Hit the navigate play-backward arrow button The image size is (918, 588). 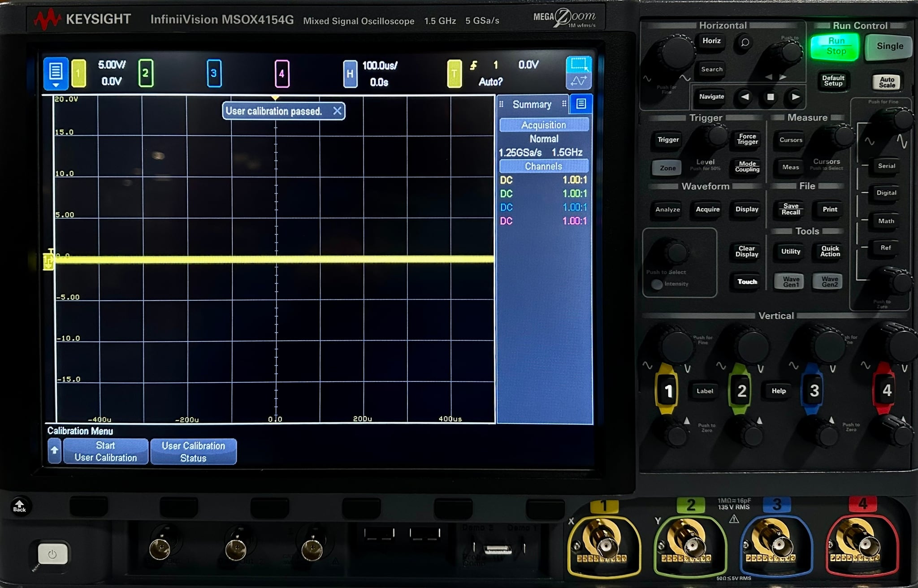pos(745,97)
